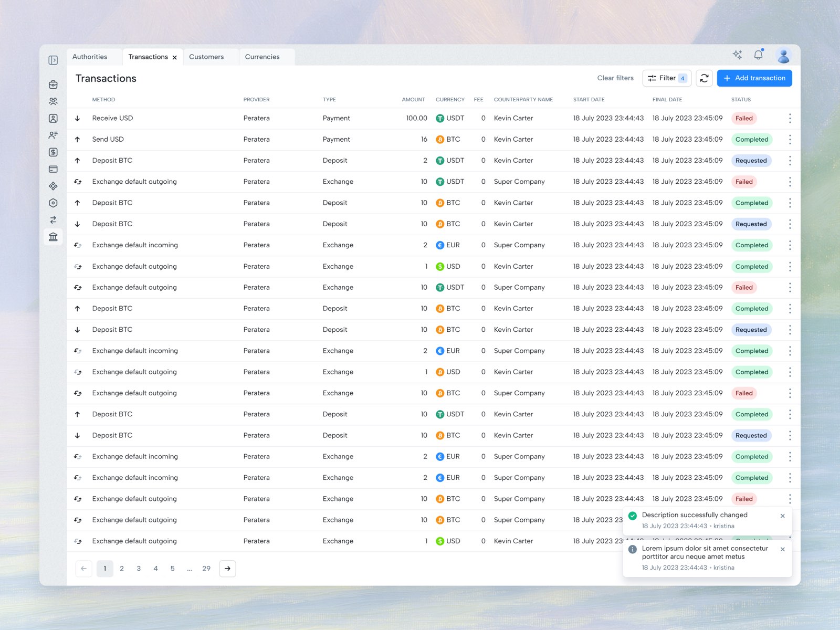
Task: Open the user group icon in sidebar
Action: pos(53,101)
